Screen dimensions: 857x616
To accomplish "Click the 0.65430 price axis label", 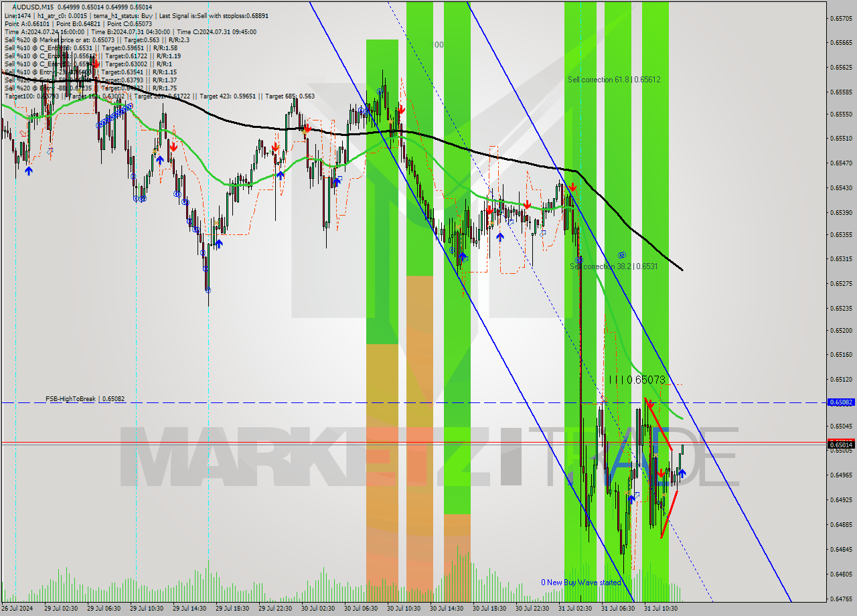I will (x=842, y=188).
